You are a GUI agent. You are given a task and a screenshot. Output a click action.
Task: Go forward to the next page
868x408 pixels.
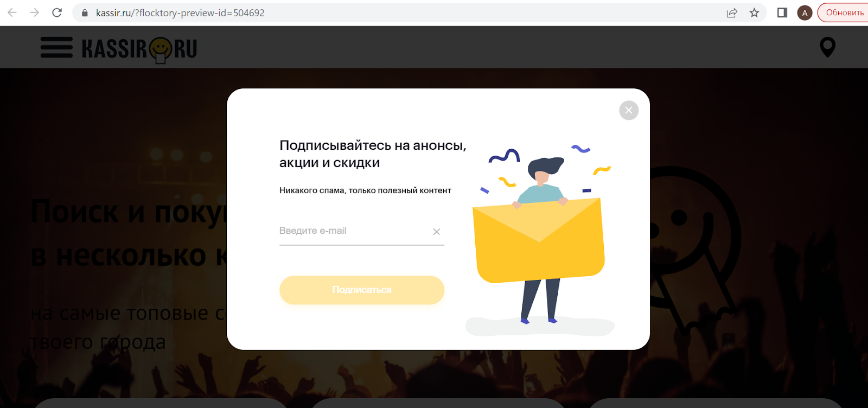coord(34,12)
